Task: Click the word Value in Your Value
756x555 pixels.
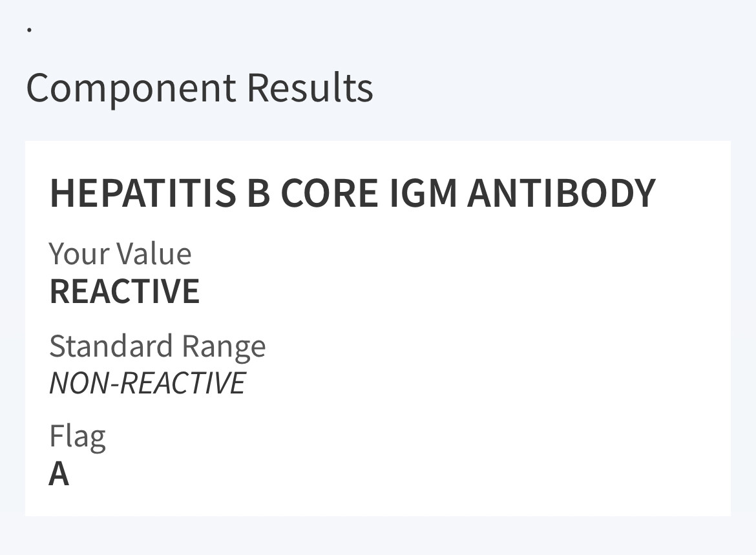Action: pos(154,254)
